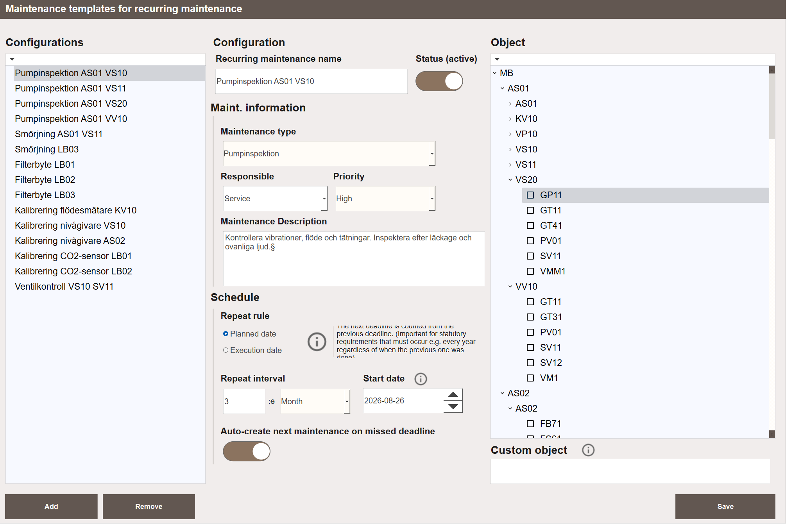Select Pumpinspektion AS01 VS20 configuration
This screenshot has width=793, height=532.
pos(109,104)
